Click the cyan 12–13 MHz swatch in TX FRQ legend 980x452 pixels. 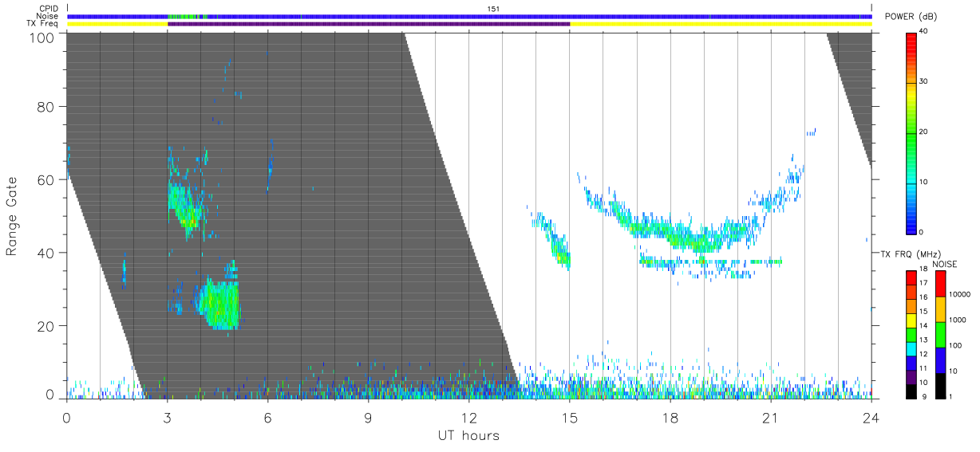pyautogui.click(x=911, y=348)
